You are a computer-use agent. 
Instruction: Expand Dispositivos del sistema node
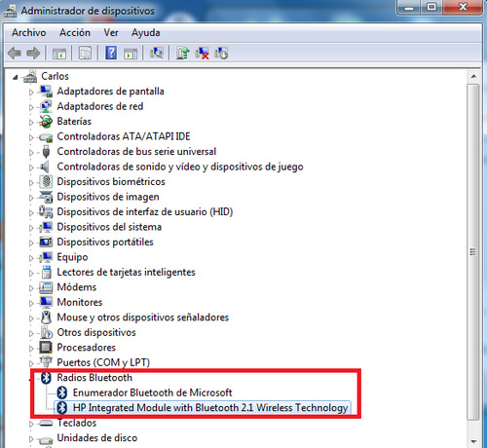coord(31,228)
